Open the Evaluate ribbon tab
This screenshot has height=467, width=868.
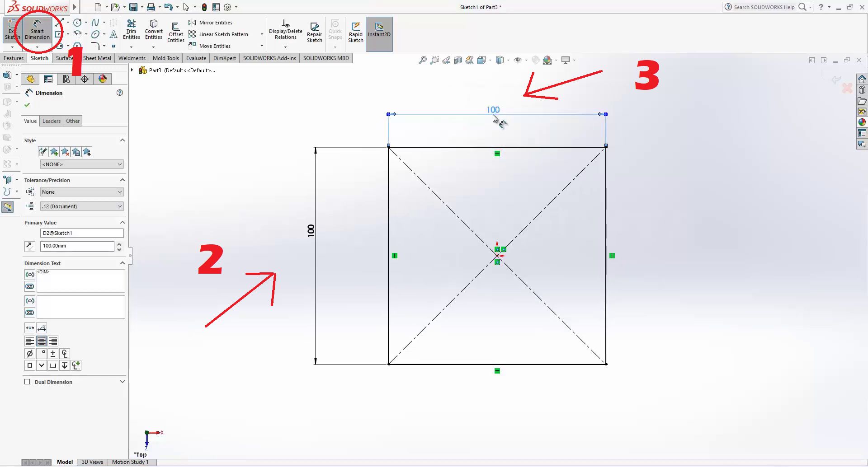(x=196, y=58)
